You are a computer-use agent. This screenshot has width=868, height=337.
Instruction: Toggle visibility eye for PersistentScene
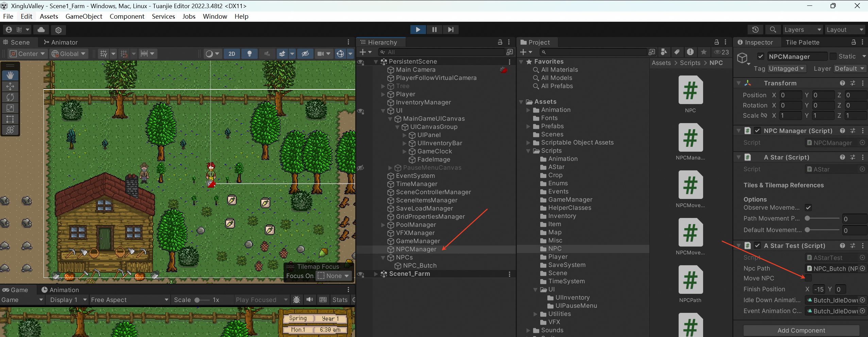pos(361,62)
